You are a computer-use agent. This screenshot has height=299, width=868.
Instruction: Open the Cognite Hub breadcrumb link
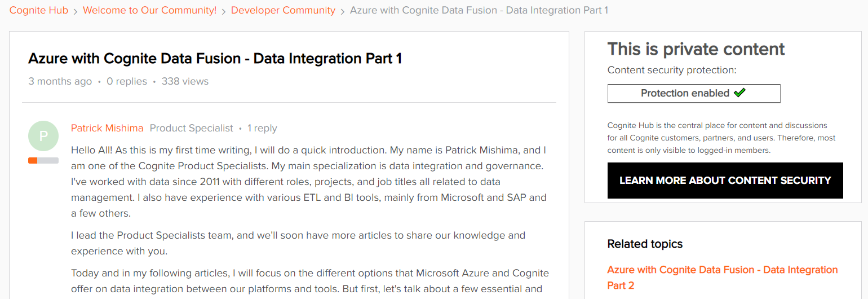point(39,10)
